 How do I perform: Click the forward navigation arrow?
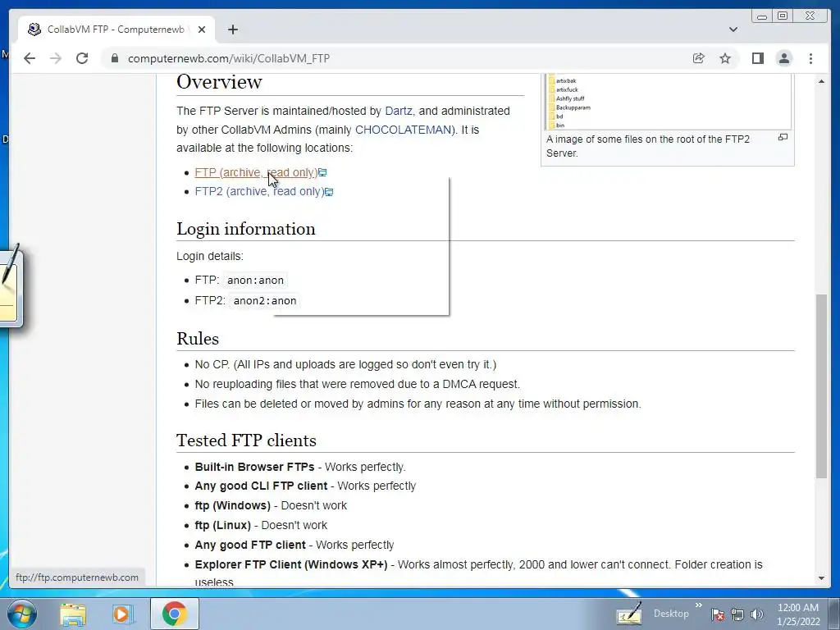(x=56, y=58)
